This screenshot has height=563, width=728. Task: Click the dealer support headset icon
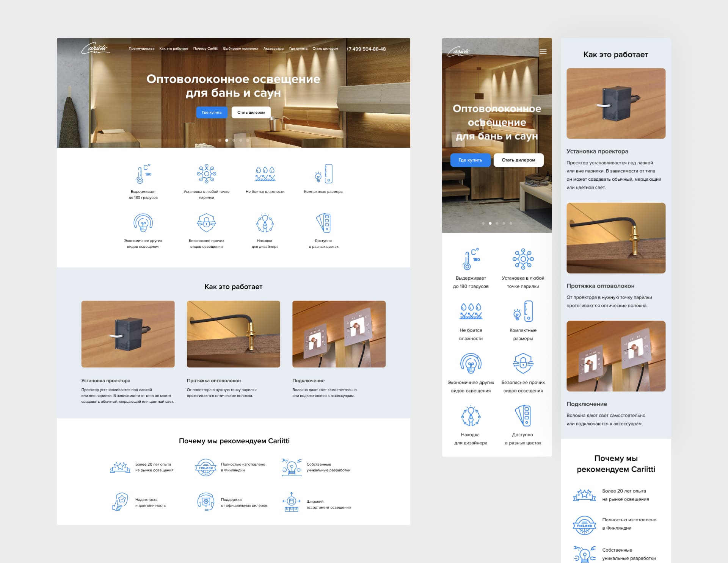pyautogui.click(x=206, y=502)
